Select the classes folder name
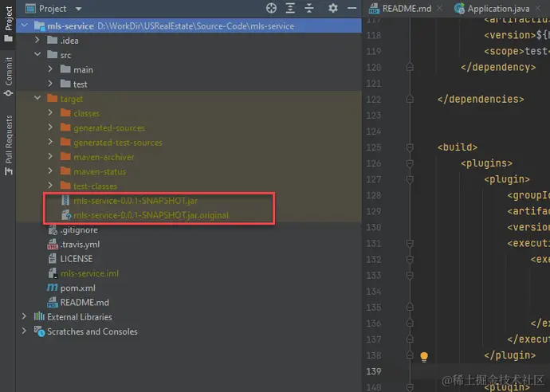This screenshot has width=550, height=392. click(x=86, y=114)
